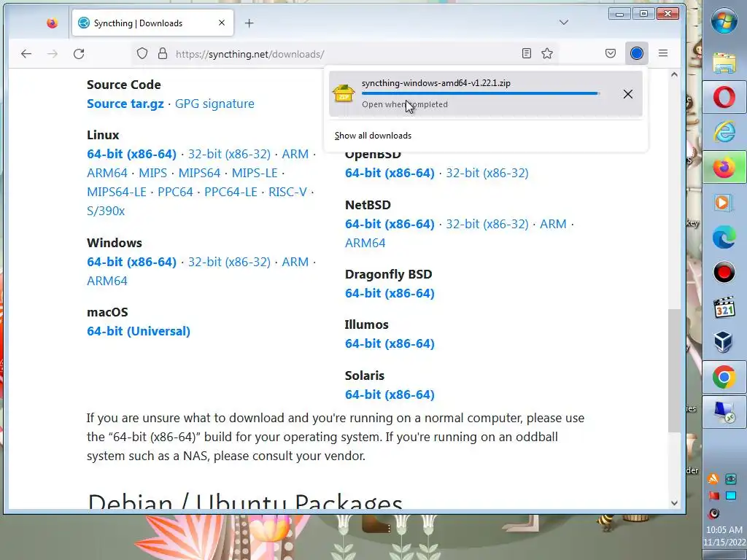Viewport: 747px width, 560px height.
Task: Select the Syncthing | Downloads tab
Action: point(152,23)
